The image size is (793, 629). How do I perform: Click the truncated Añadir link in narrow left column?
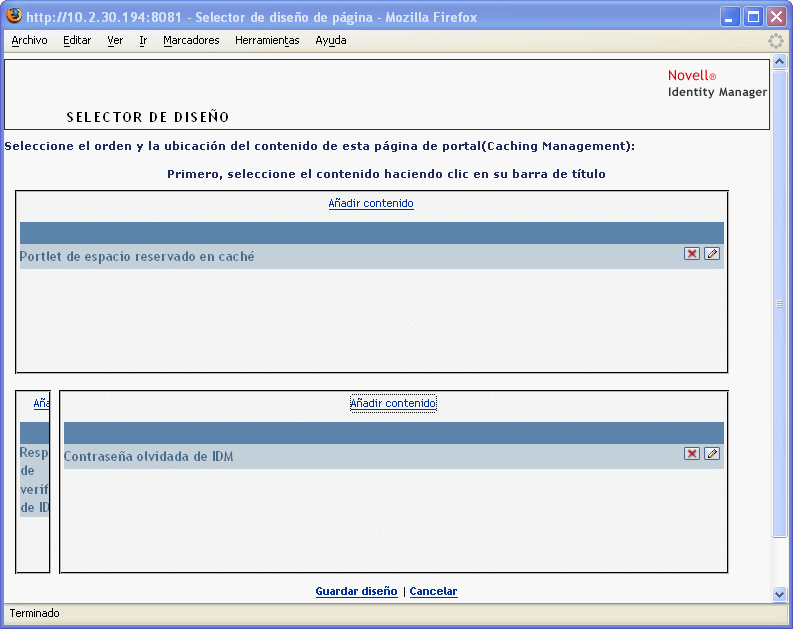[x=41, y=403]
